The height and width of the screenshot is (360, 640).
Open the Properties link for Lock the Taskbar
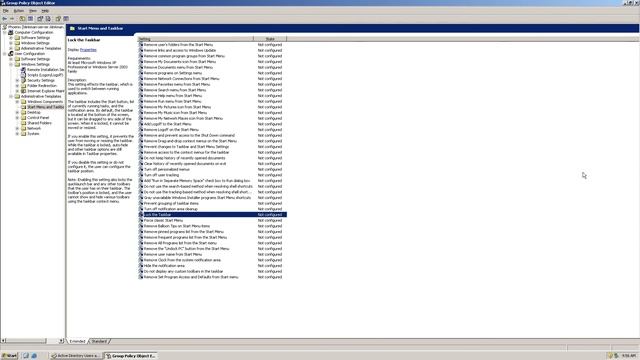(88, 50)
